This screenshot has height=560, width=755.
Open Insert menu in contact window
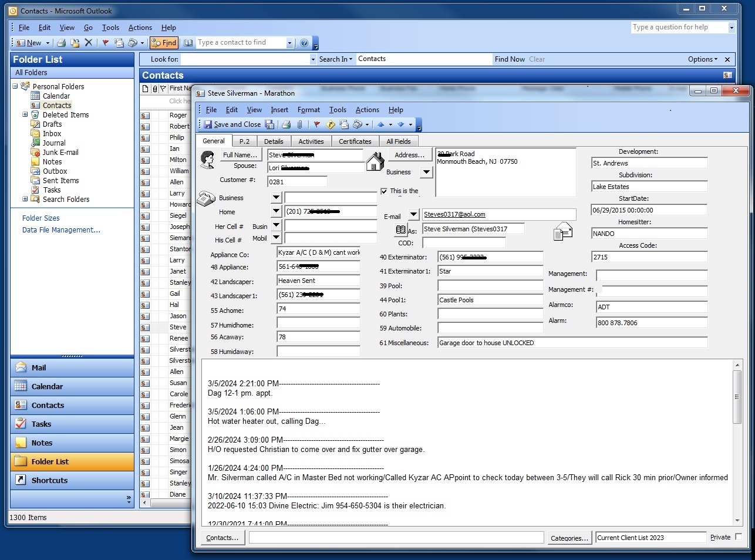(279, 110)
